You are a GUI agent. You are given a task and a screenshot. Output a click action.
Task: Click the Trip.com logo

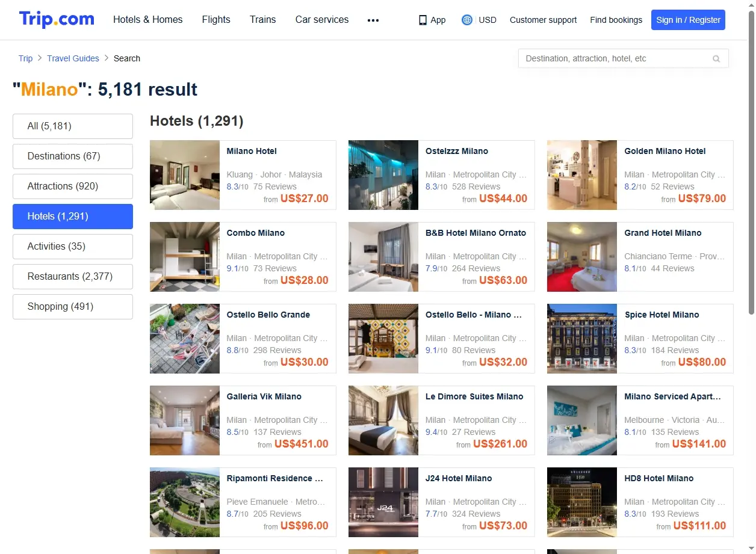[57, 19]
